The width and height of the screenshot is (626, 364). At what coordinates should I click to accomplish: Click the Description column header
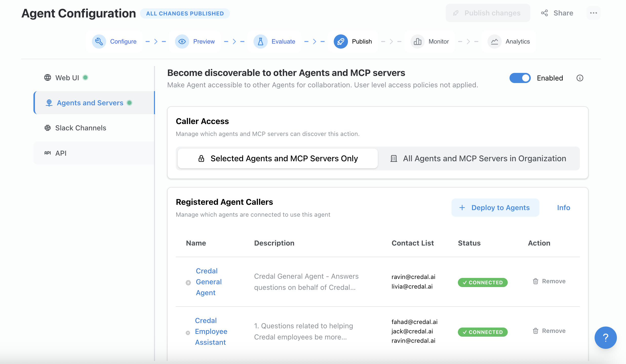pyautogui.click(x=274, y=243)
